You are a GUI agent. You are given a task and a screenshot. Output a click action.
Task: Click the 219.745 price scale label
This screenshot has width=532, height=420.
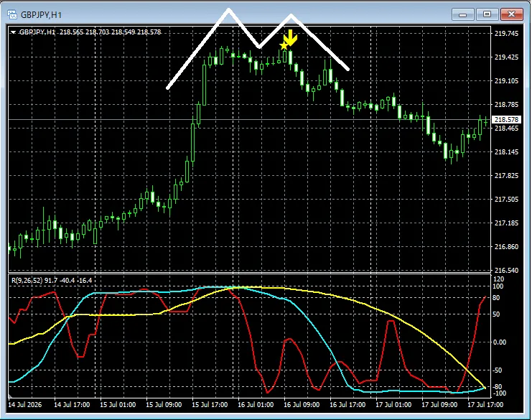pyautogui.click(x=506, y=33)
